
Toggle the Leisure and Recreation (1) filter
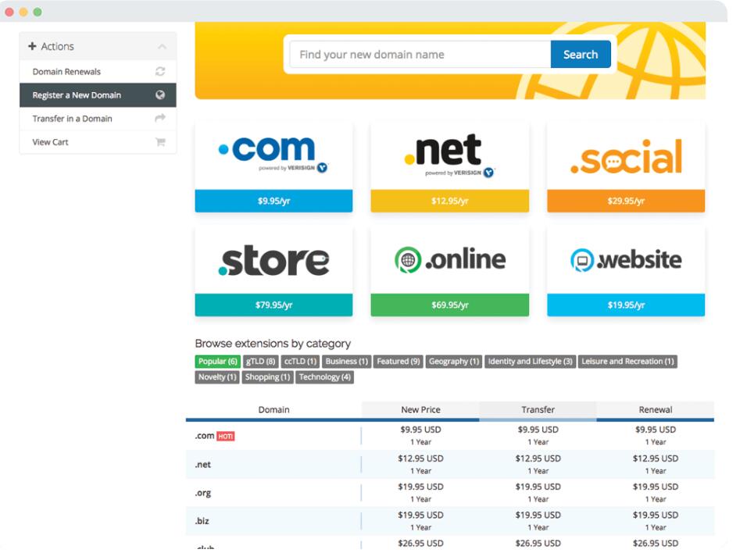[627, 362]
